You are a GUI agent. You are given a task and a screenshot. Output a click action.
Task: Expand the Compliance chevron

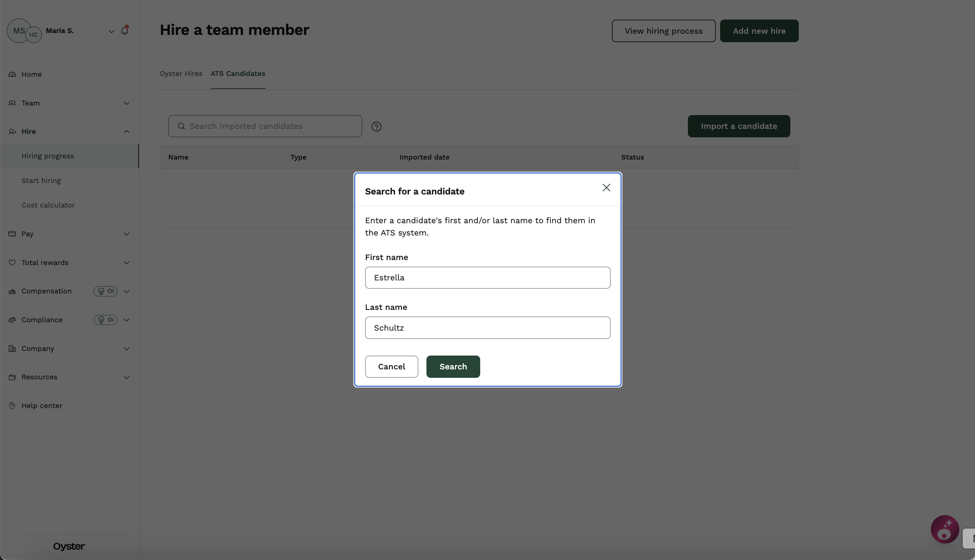click(x=126, y=320)
